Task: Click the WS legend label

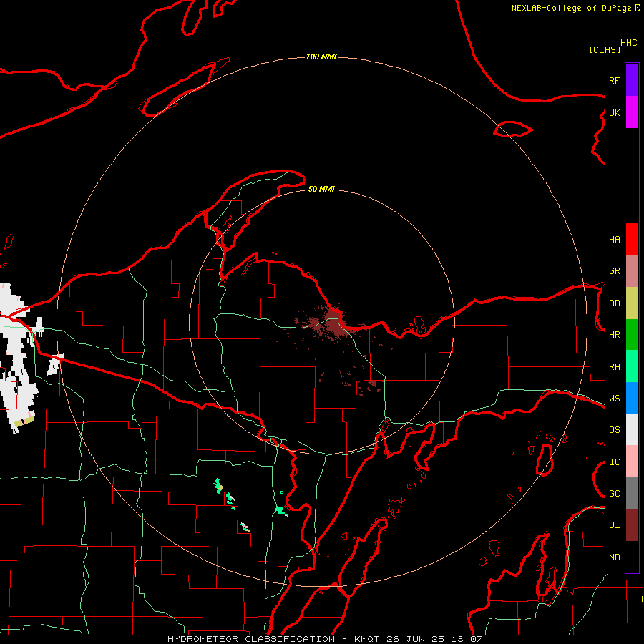Action: tap(614, 399)
